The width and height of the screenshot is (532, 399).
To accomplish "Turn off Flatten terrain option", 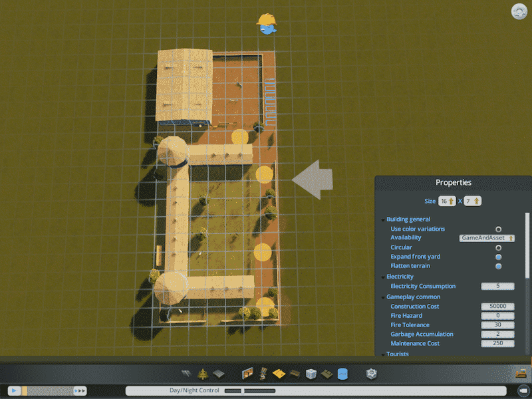I will 498,266.
